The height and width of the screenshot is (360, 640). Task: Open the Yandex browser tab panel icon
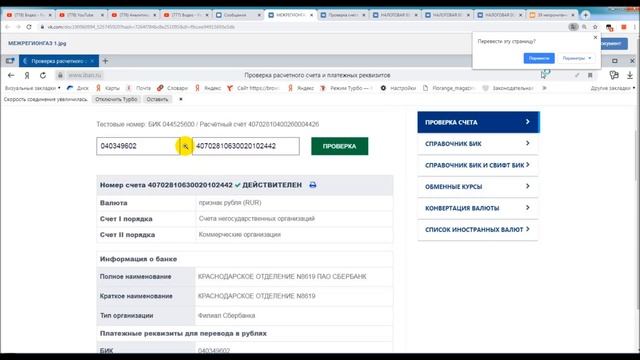[x=10, y=61]
